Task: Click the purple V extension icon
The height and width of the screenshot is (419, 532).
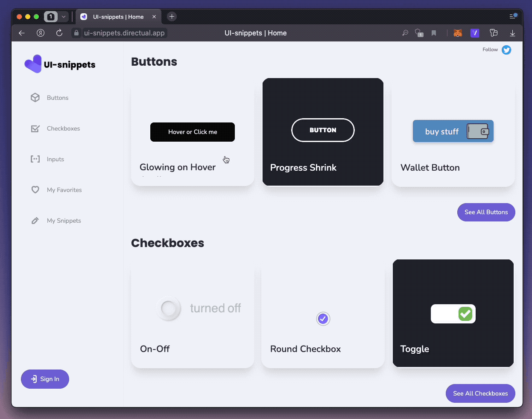Action: coord(475,33)
